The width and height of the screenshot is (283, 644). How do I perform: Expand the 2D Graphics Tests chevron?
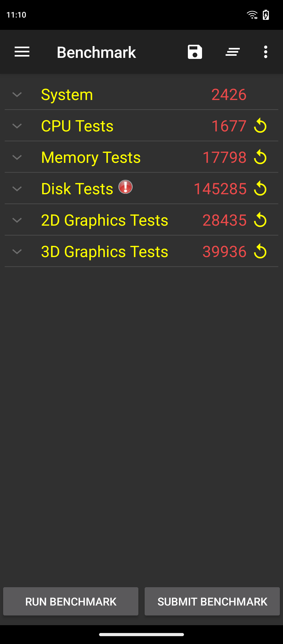pos(17,220)
